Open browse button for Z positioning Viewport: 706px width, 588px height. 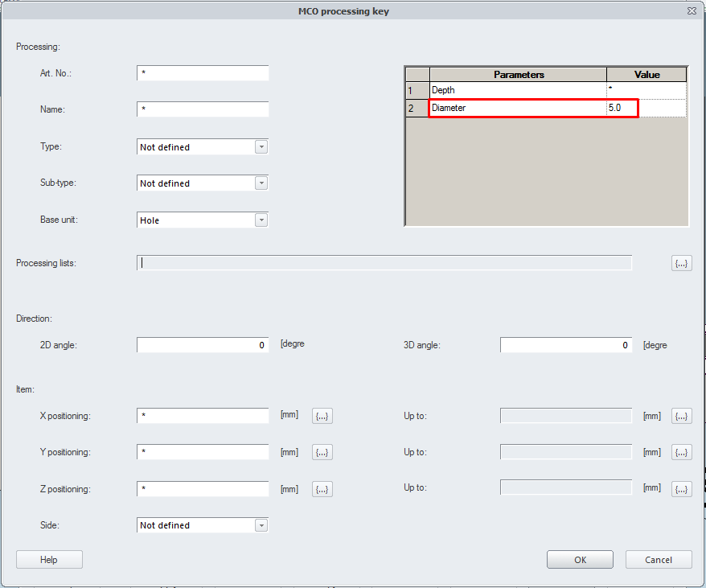[x=322, y=489]
